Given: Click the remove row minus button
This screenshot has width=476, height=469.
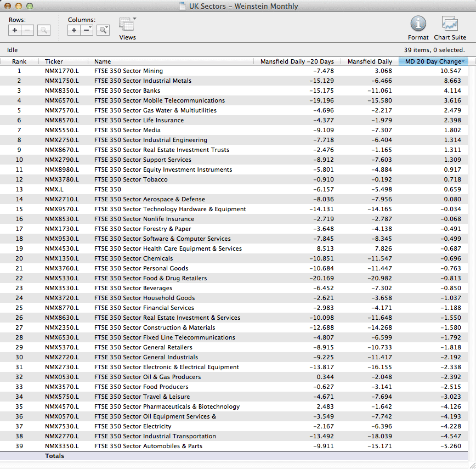Looking at the screenshot, I should (x=27, y=31).
